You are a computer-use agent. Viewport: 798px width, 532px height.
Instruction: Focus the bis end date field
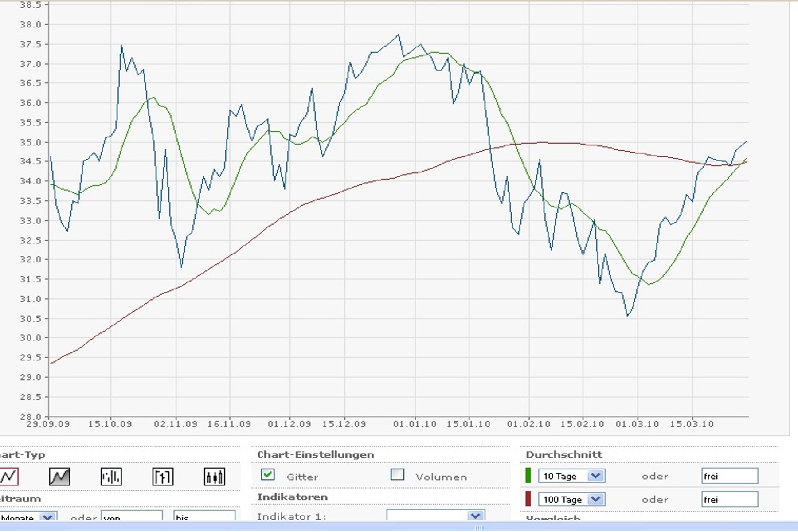pyautogui.click(x=204, y=517)
